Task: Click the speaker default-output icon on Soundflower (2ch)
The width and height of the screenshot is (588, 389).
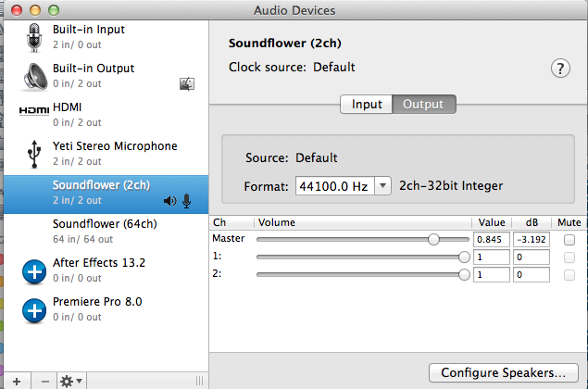Action: 169,201
